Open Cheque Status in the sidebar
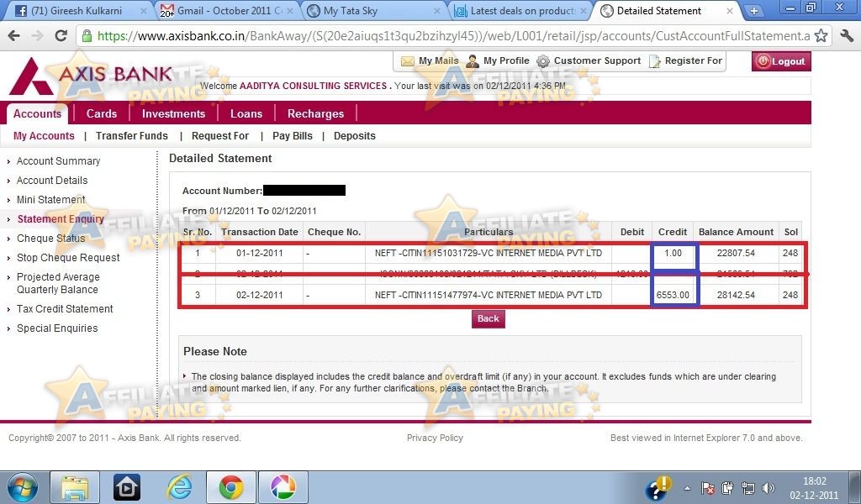861x504 pixels. pos(51,239)
